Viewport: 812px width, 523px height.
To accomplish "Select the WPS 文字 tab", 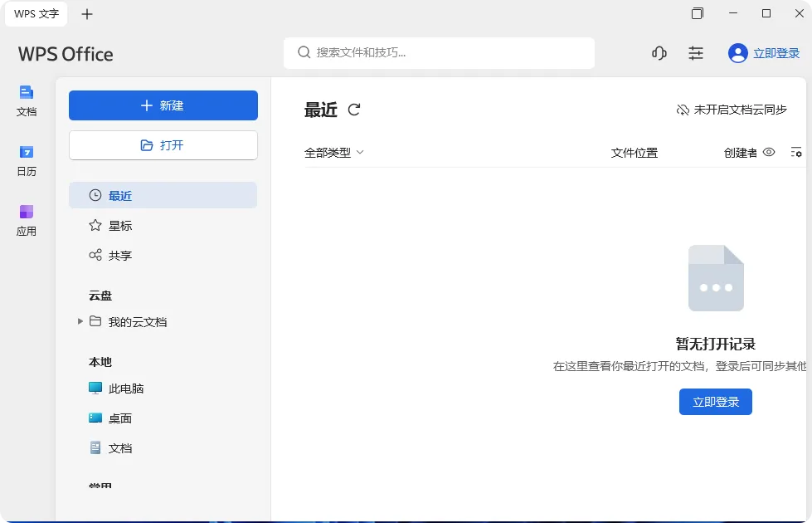I will 36,14.
